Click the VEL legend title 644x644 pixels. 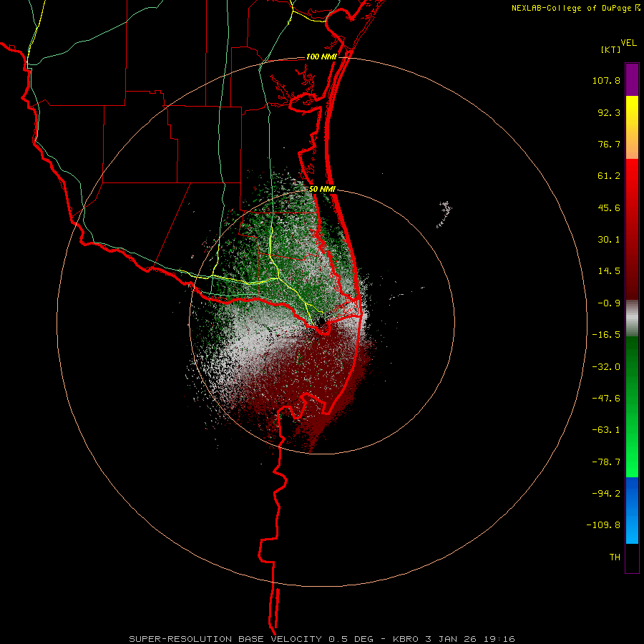click(628, 43)
